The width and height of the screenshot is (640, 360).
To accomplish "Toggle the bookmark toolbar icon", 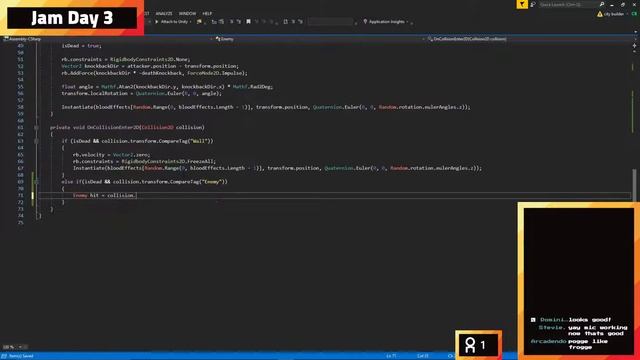I will pyautogui.click(x=248, y=22).
